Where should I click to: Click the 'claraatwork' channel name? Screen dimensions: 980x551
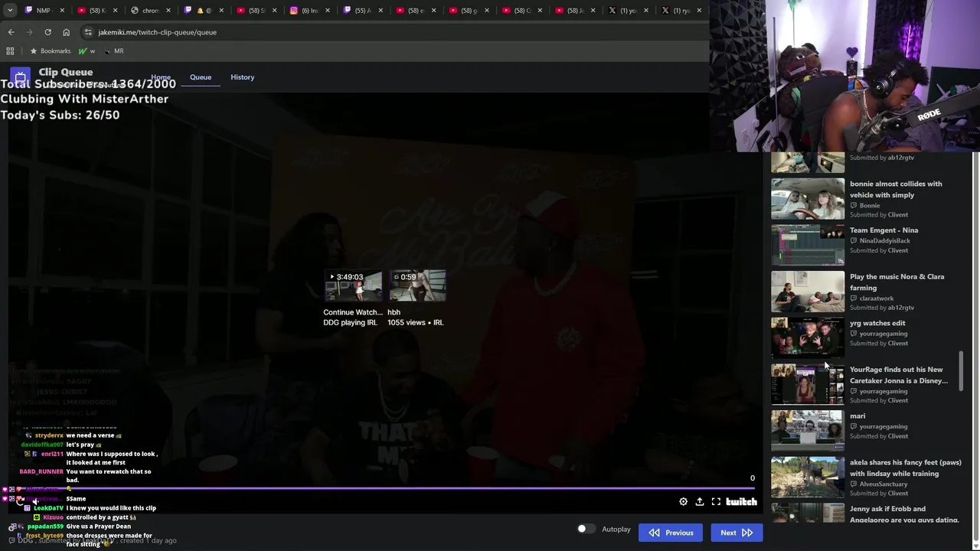pos(877,298)
